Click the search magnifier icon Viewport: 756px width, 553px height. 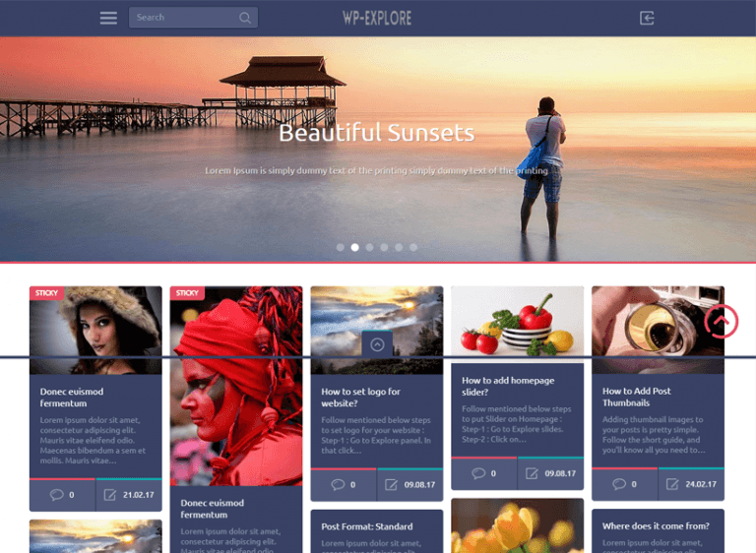[245, 18]
